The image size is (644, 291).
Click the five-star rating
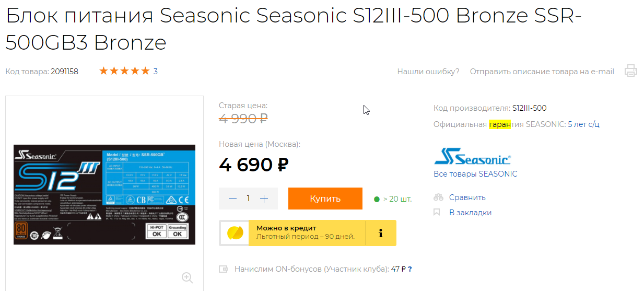(x=124, y=71)
